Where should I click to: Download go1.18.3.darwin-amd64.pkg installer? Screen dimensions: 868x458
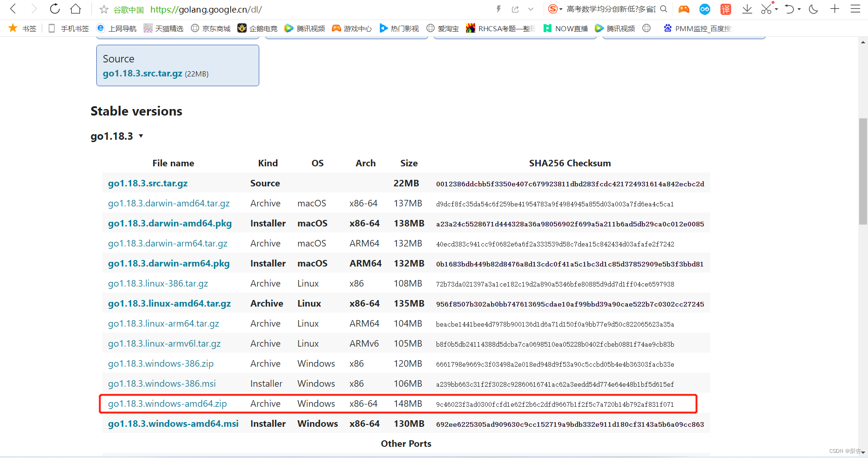(x=170, y=224)
